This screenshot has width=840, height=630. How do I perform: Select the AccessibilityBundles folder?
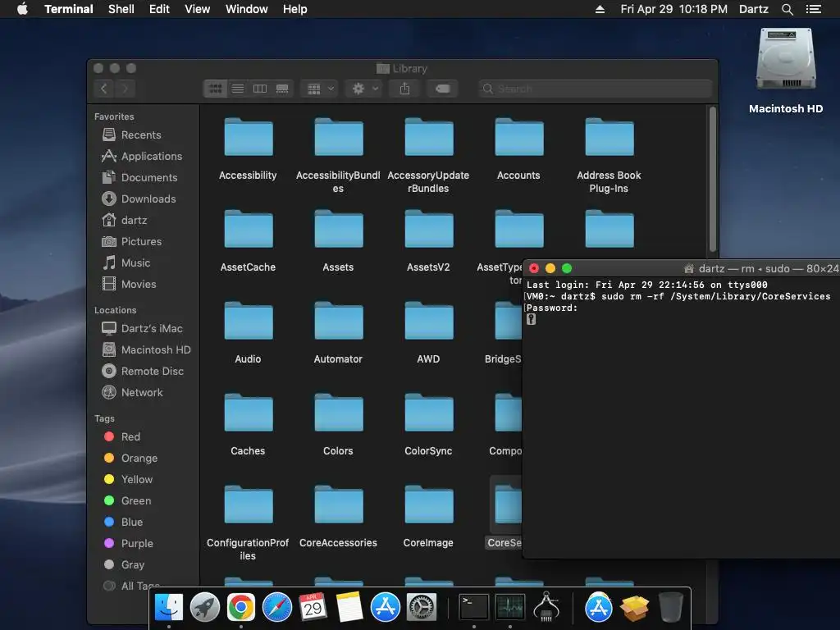coord(339,138)
